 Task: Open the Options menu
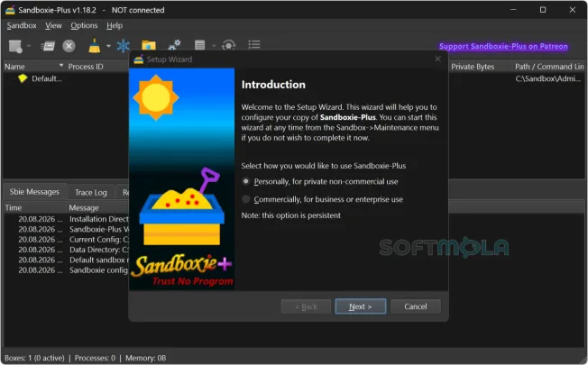click(84, 25)
